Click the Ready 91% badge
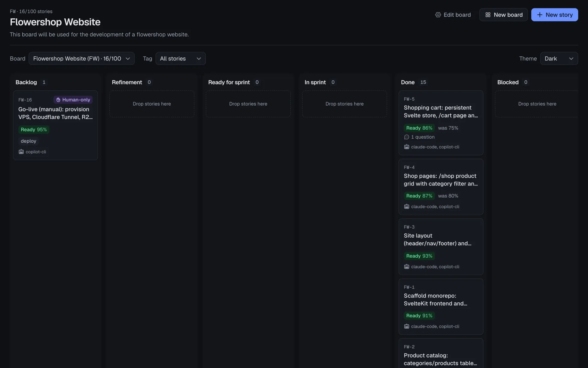Viewport: 588px width, 368px height. 419,316
